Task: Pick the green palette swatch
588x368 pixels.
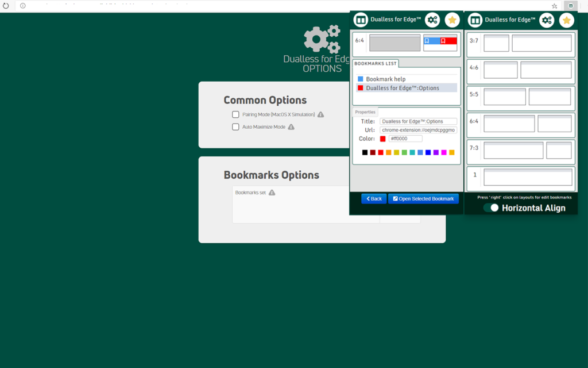Action: click(x=404, y=152)
